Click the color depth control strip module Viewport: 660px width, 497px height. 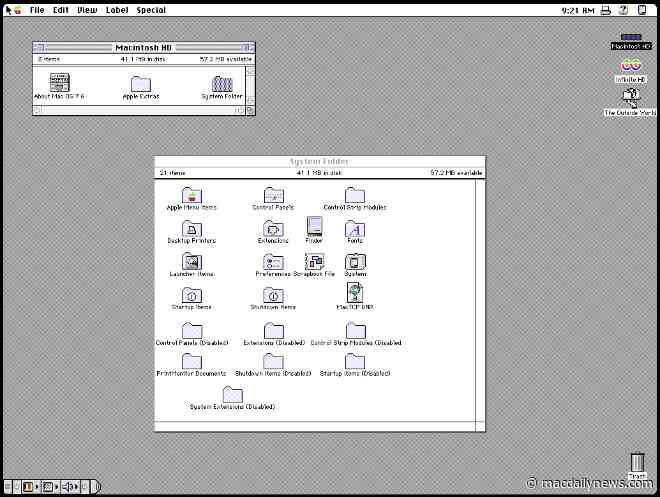click(28, 487)
